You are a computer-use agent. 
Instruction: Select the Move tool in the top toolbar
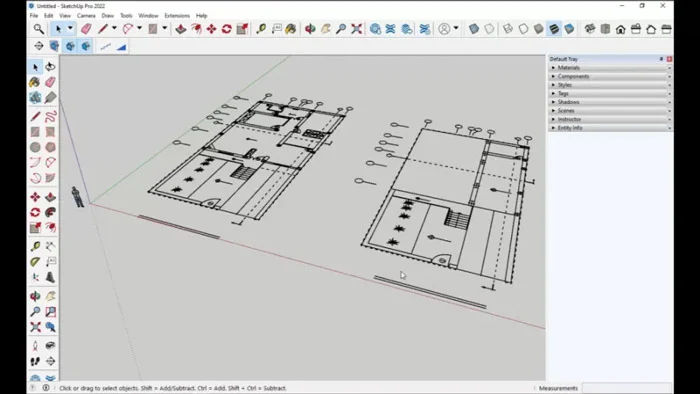coord(211,29)
